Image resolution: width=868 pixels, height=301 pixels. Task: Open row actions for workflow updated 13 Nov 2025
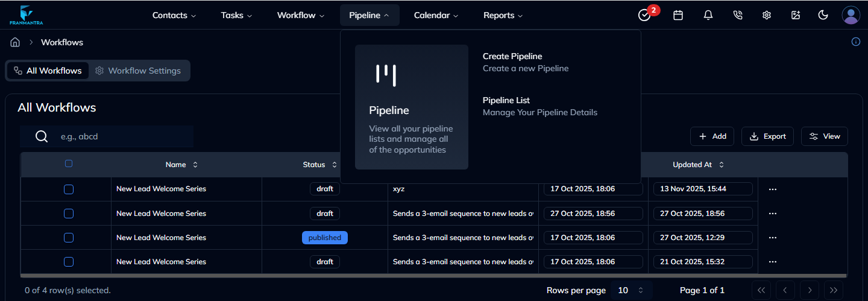(x=773, y=189)
